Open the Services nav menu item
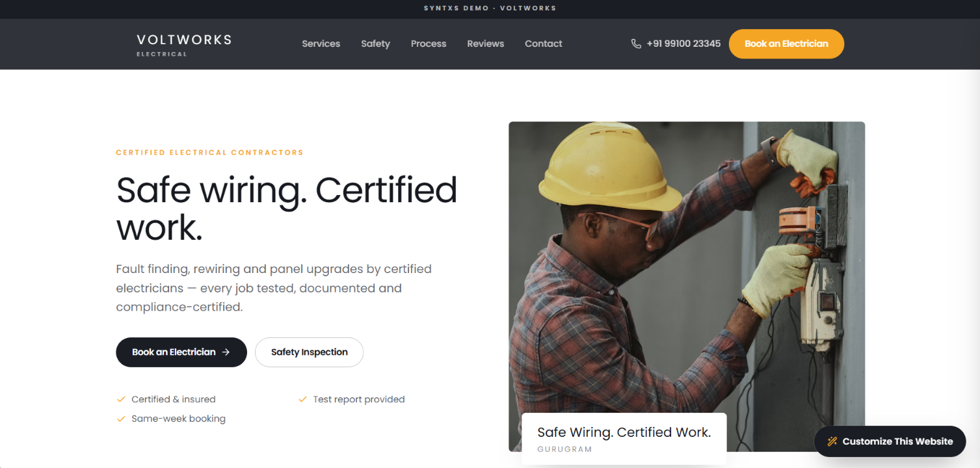 321,44
